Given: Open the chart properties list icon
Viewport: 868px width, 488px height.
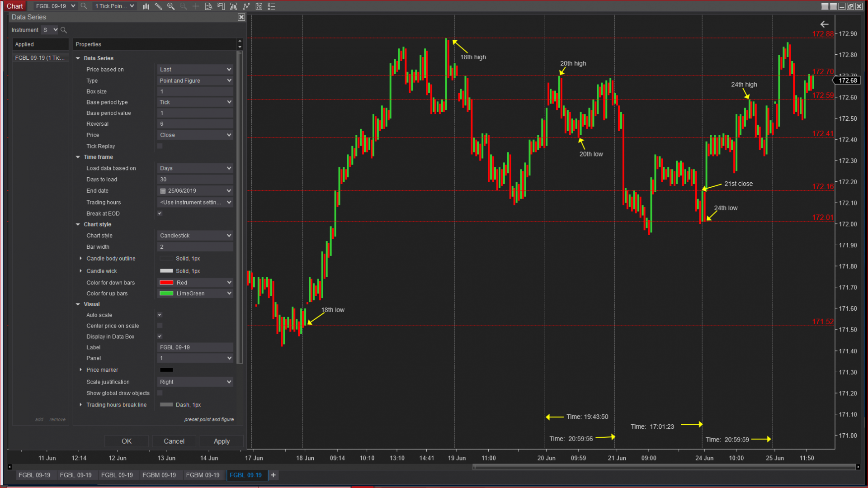Looking at the screenshot, I should 272,6.
